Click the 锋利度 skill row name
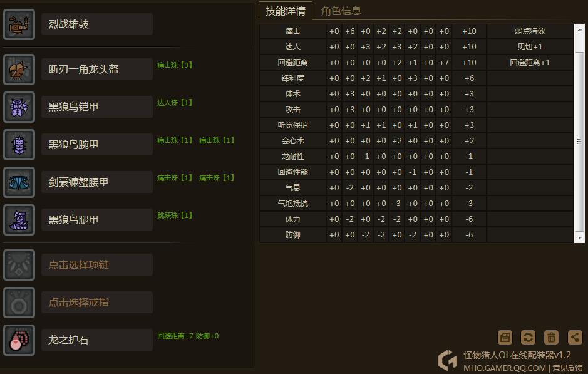588x374 pixels. pos(292,78)
